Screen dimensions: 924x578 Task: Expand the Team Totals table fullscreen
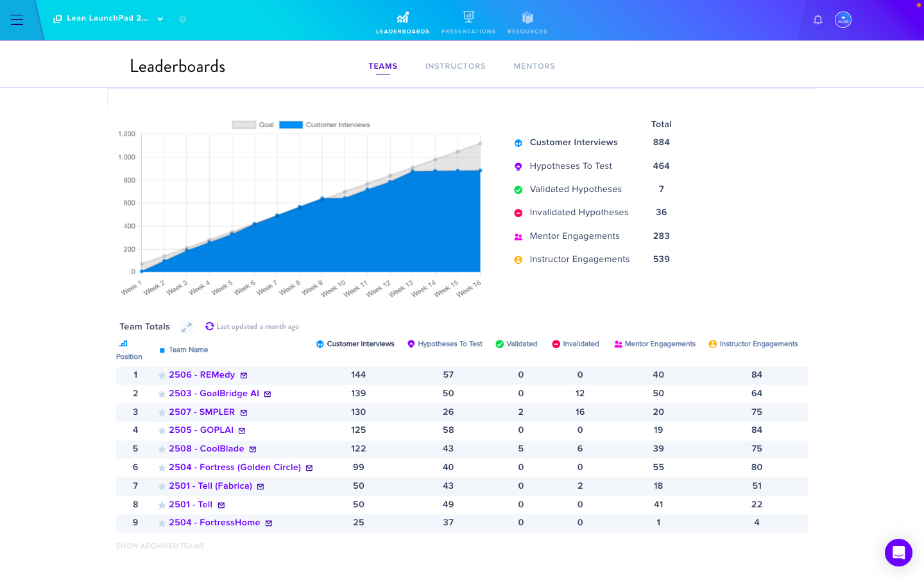(187, 328)
